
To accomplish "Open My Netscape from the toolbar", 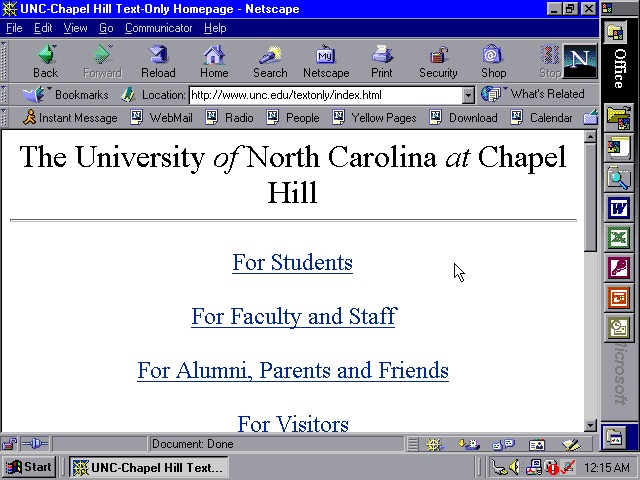I will click(x=326, y=61).
